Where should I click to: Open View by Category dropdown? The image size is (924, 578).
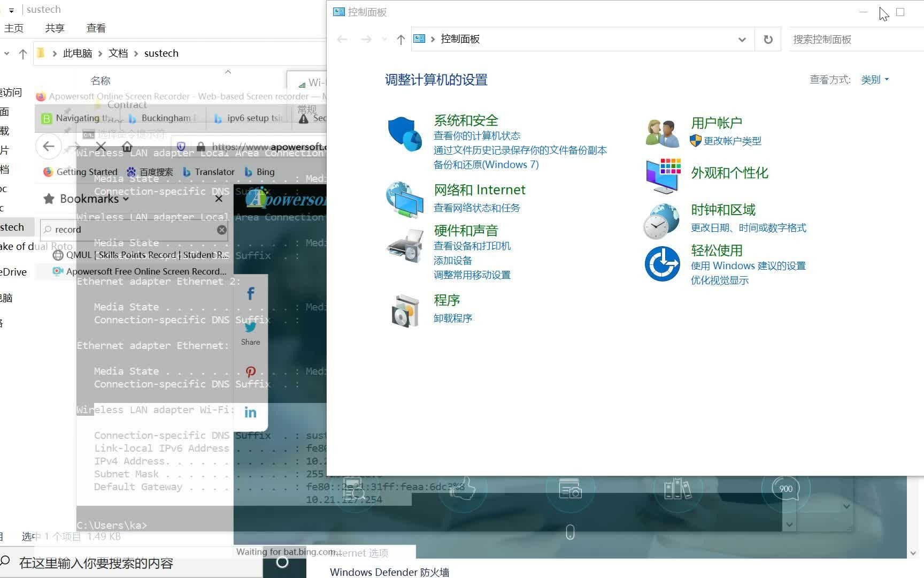click(875, 79)
